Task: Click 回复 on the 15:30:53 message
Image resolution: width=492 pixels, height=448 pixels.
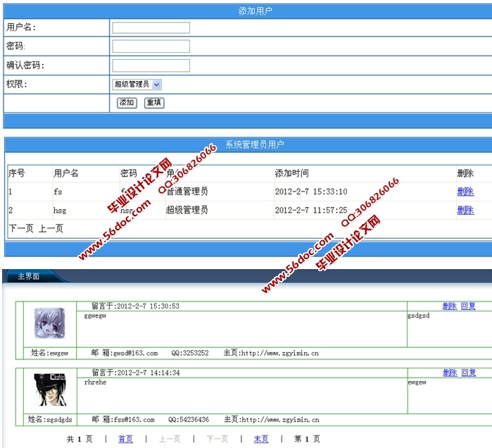Action: [468, 306]
